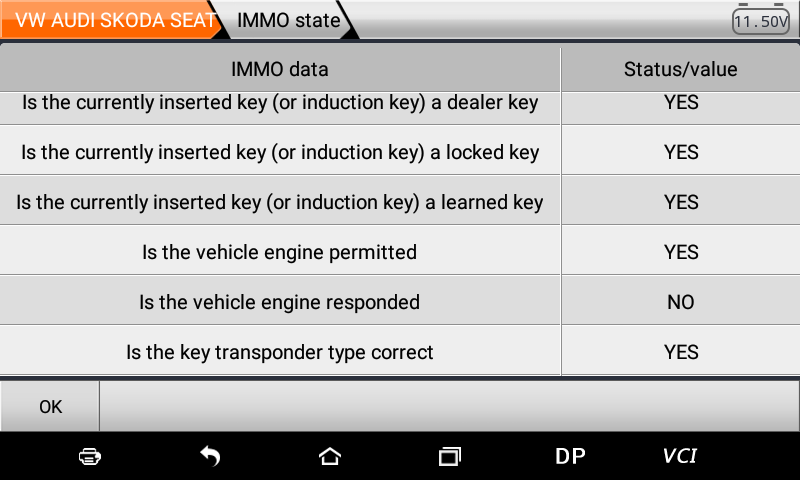Click the IMMO data column header
The image size is (800, 480).
[x=280, y=69]
